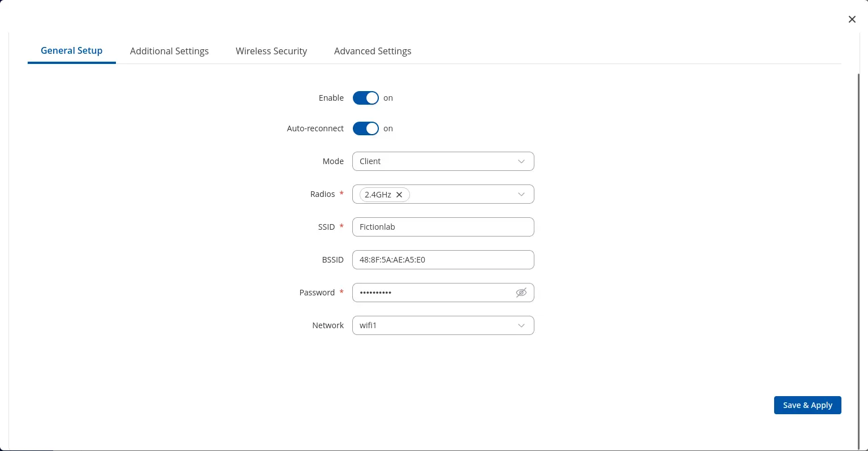Viewport: 868px width, 451px height.
Task: Disable the Enable switch
Action: tap(365, 98)
